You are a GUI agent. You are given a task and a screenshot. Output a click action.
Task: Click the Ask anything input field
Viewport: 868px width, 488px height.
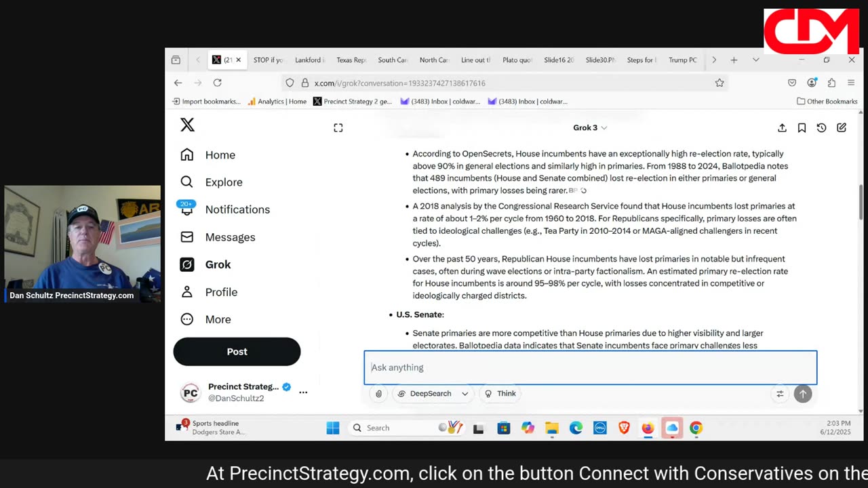click(x=590, y=367)
